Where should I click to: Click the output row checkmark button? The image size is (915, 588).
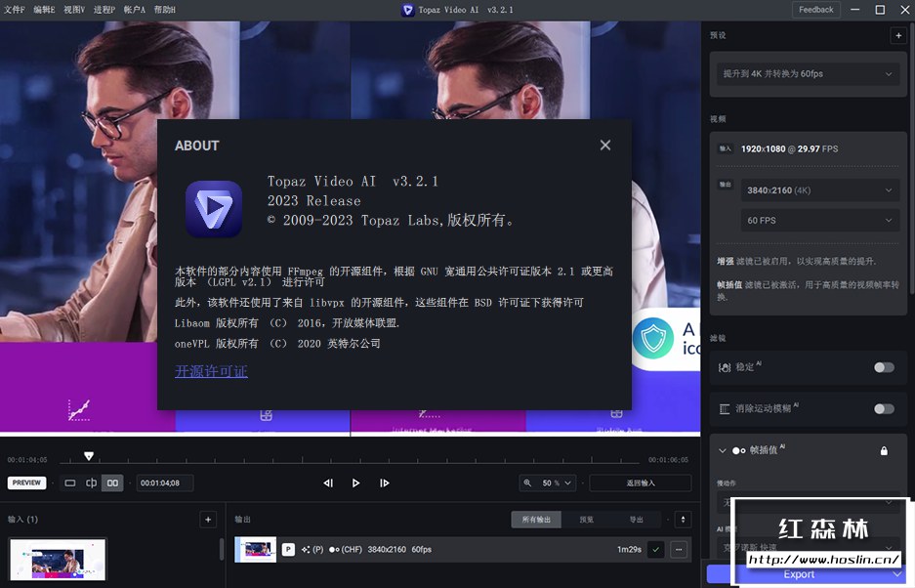coord(656,550)
